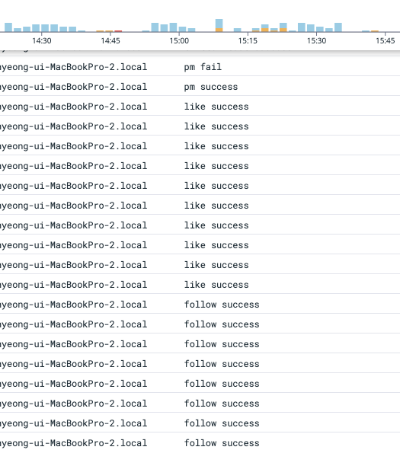The width and height of the screenshot is (400, 450).
Task: Open the "pm success" log entry
Action: (x=200, y=87)
